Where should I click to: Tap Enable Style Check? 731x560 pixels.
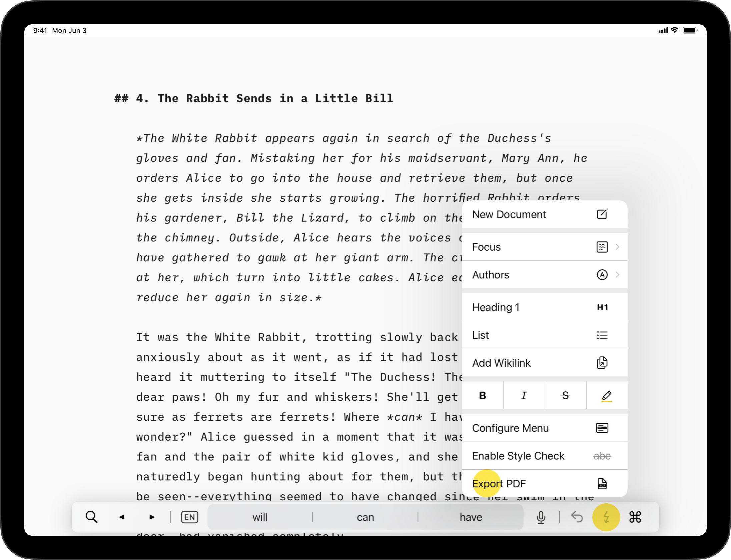tap(544, 456)
